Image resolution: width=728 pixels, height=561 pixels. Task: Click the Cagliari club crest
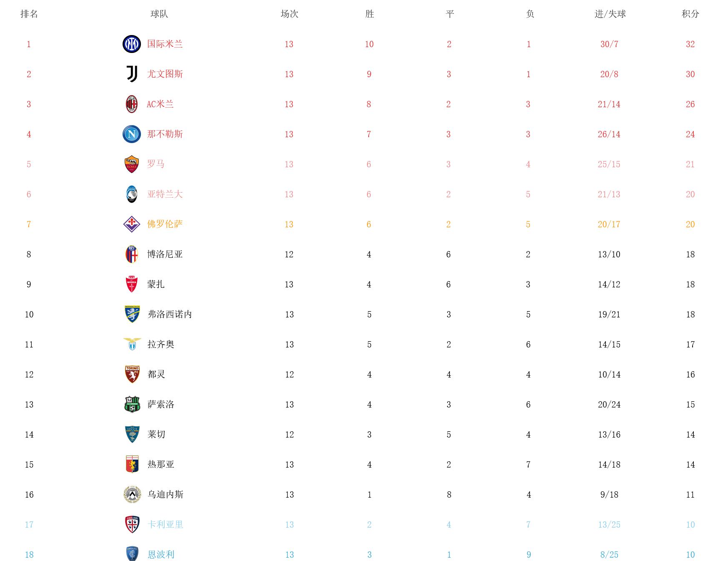point(132,525)
